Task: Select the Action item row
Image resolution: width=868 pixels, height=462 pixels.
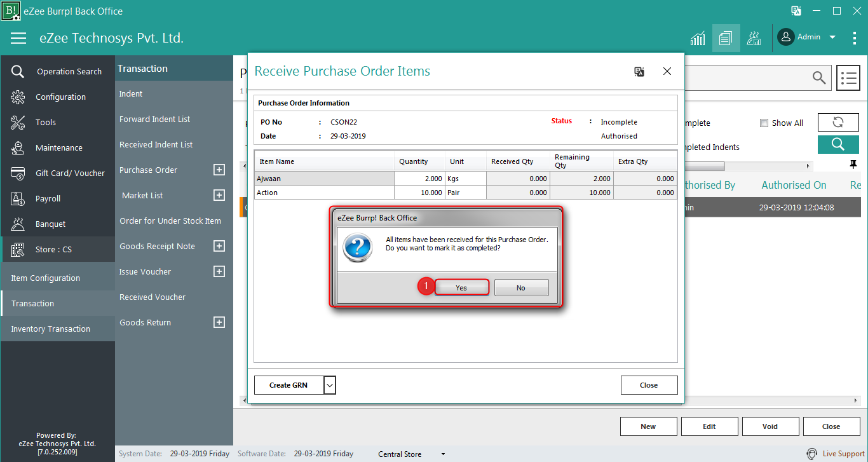Action: point(465,193)
